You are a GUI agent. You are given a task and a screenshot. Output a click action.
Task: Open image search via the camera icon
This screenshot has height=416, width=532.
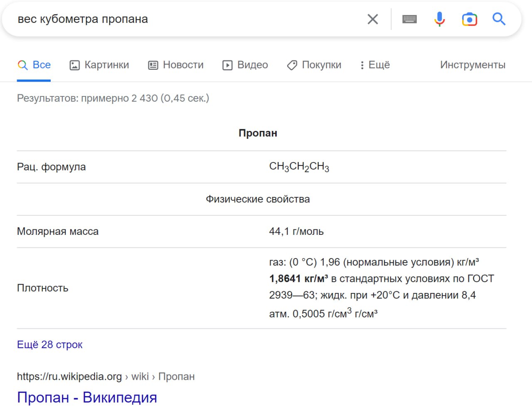pos(469,19)
